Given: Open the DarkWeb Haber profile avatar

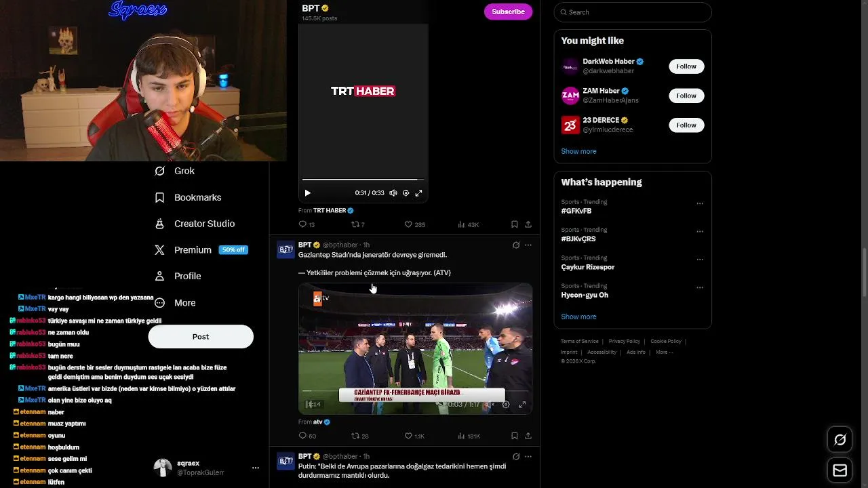Looking at the screenshot, I should pyautogui.click(x=570, y=66).
